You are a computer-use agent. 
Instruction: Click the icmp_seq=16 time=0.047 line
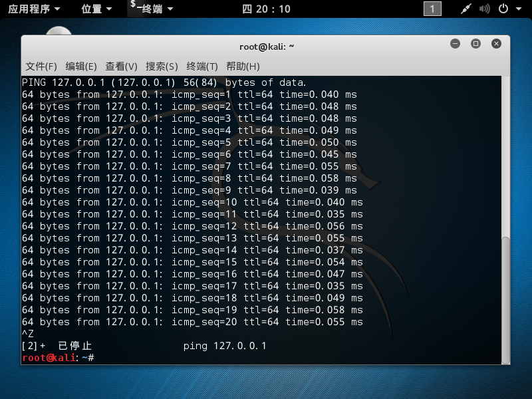click(x=192, y=274)
